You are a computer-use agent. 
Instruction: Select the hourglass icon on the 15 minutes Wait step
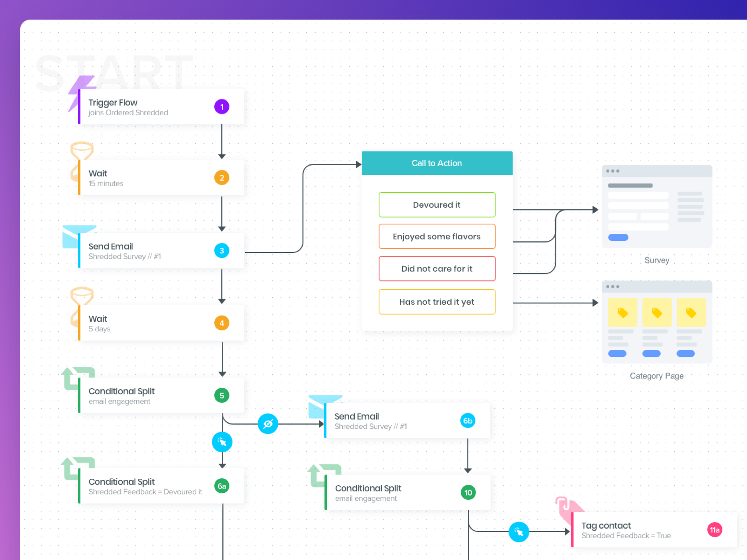coord(81,162)
